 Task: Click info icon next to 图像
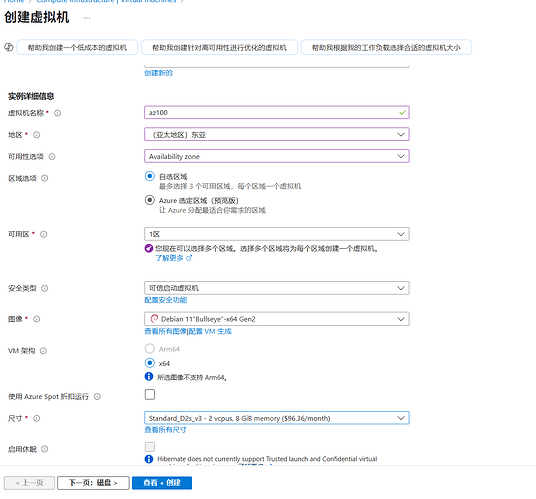(37, 319)
